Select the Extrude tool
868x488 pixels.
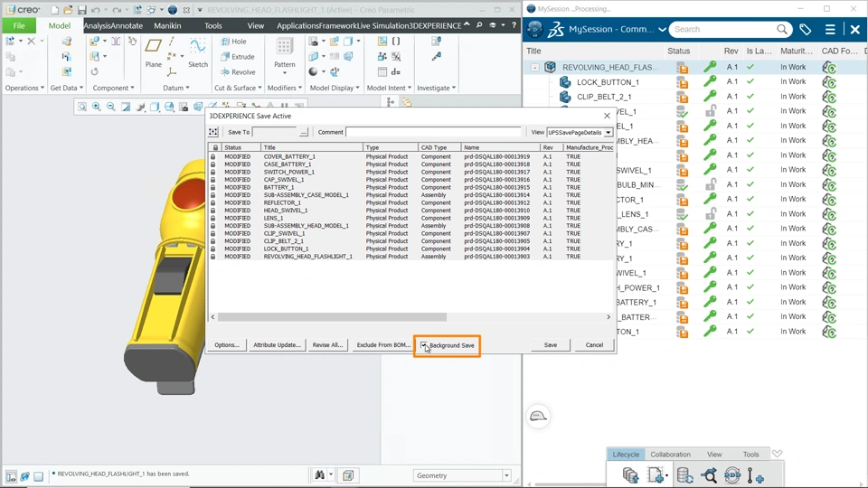(x=238, y=56)
